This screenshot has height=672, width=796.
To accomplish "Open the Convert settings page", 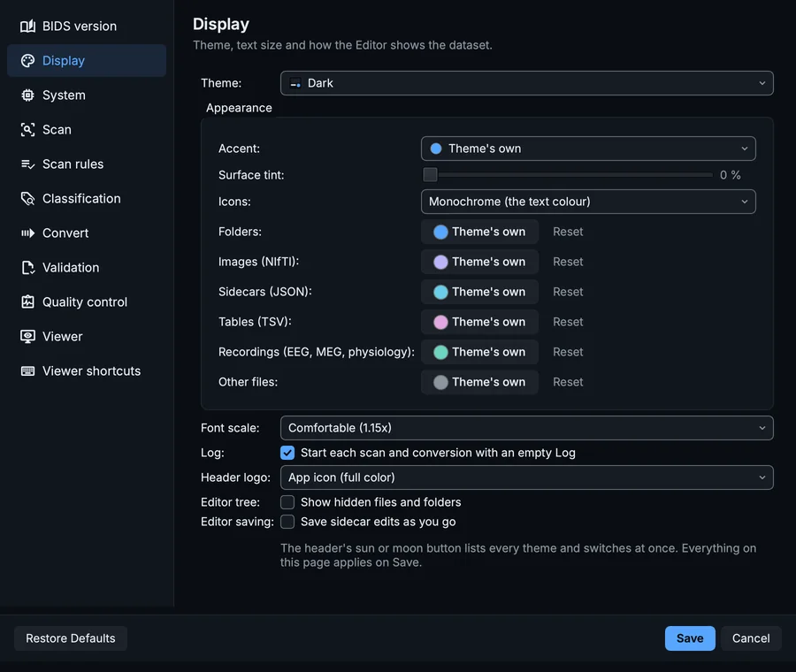I will coord(87,233).
